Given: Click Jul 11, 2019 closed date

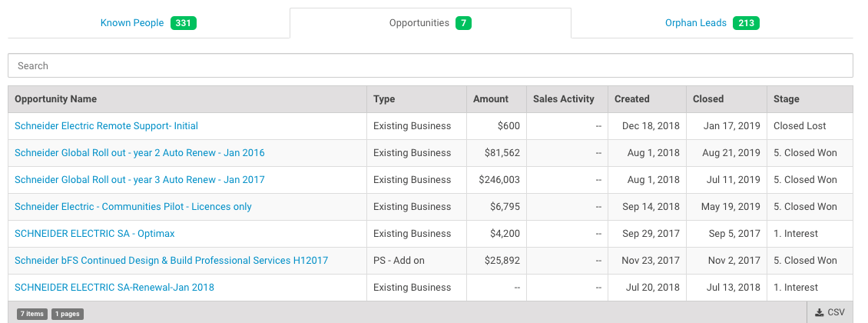Looking at the screenshot, I should [734, 180].
